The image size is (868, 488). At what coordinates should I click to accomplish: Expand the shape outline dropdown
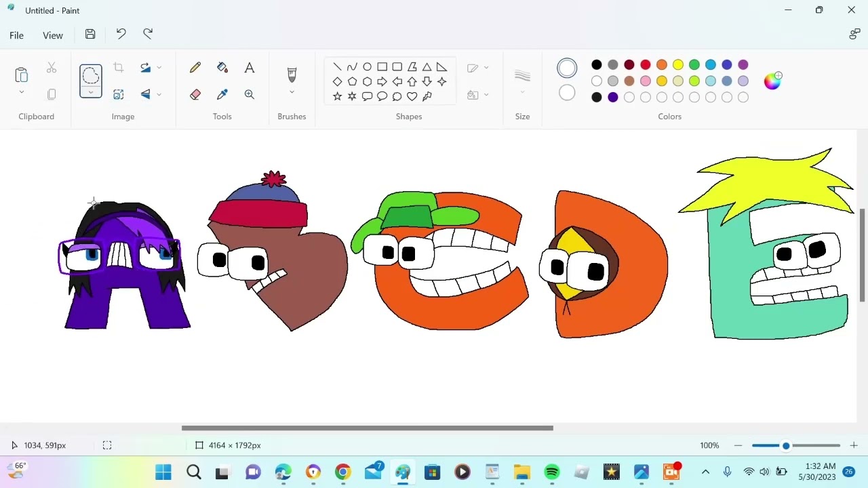tap(486, 68)
